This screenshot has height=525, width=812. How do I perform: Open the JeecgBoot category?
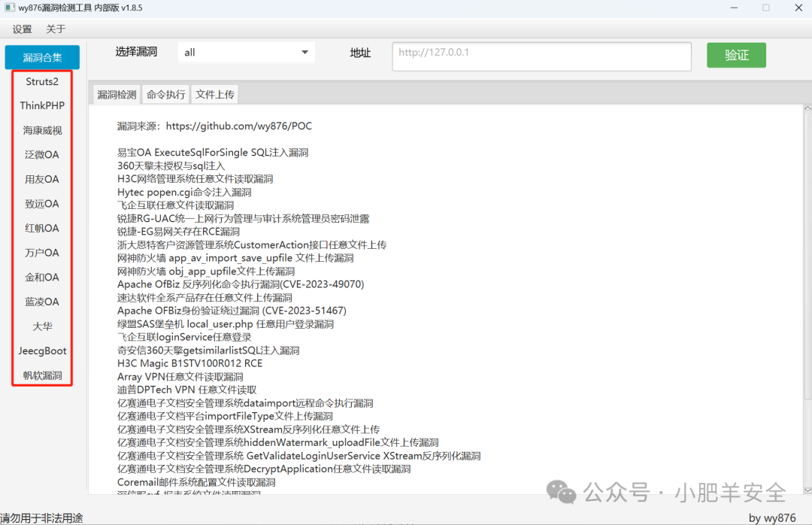point(42,351)
